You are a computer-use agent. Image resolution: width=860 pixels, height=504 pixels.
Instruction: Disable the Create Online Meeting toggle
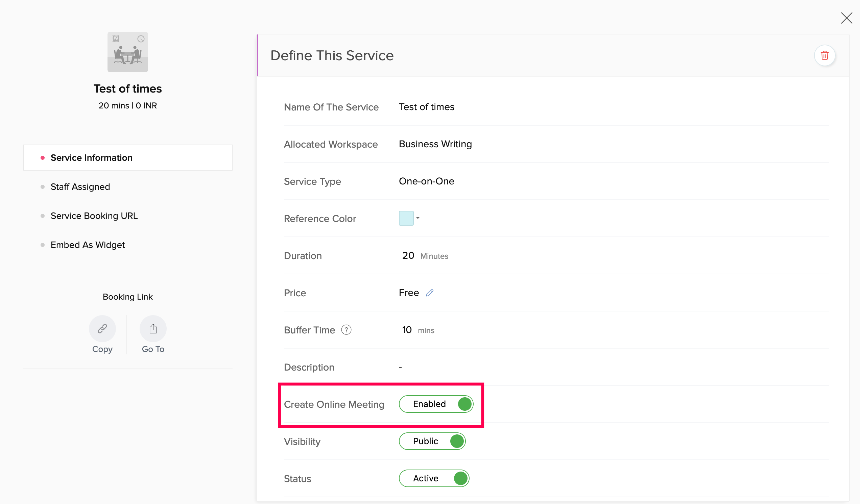pyautogui.click(x=436, y=404)
